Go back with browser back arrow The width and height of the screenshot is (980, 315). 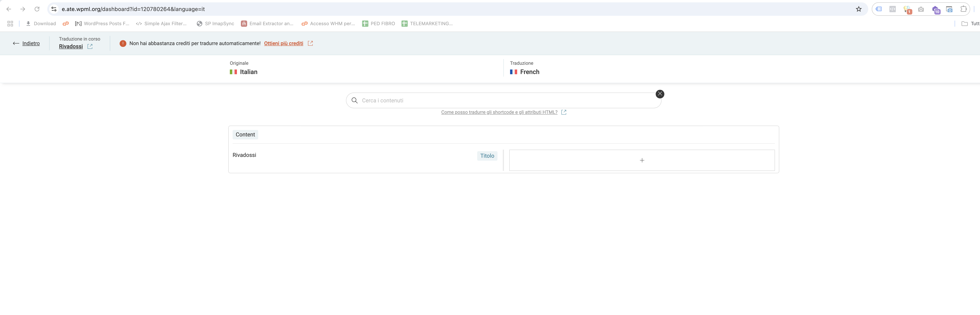(9, 9)
